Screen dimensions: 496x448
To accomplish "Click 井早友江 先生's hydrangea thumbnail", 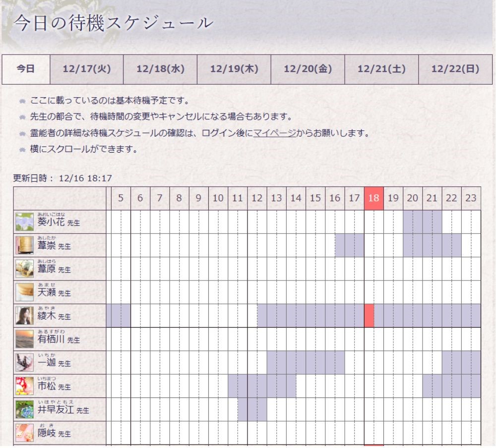I will coord(24,409).
